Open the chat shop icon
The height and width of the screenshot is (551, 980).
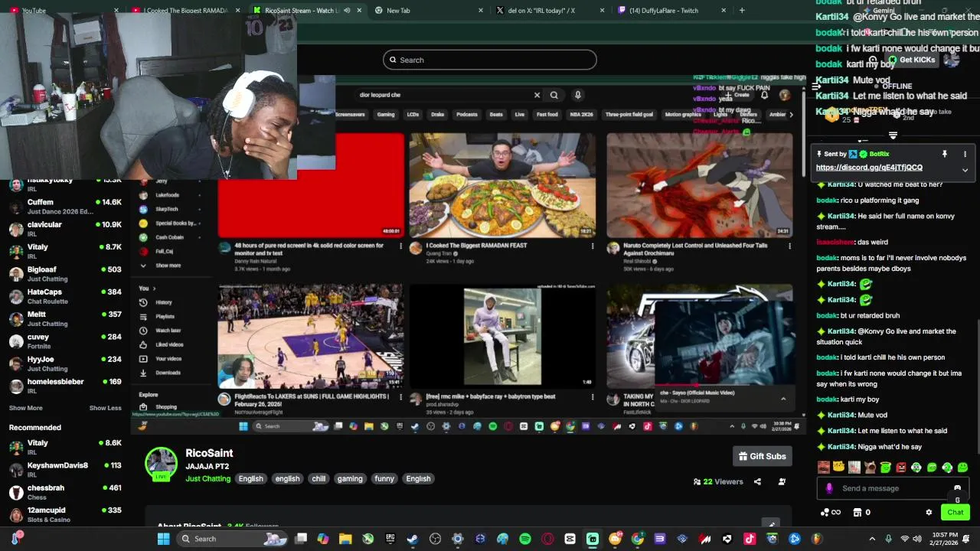click(x=857, y=512)
